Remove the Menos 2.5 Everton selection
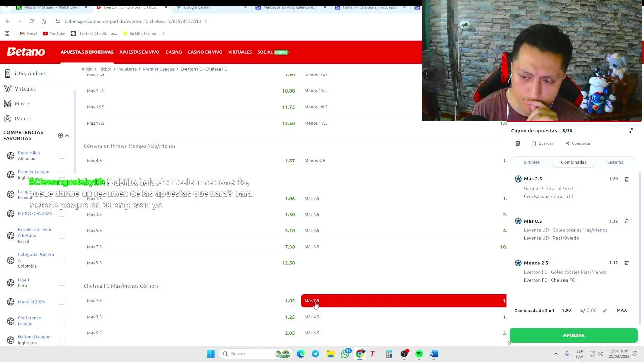 pos(626,263)
